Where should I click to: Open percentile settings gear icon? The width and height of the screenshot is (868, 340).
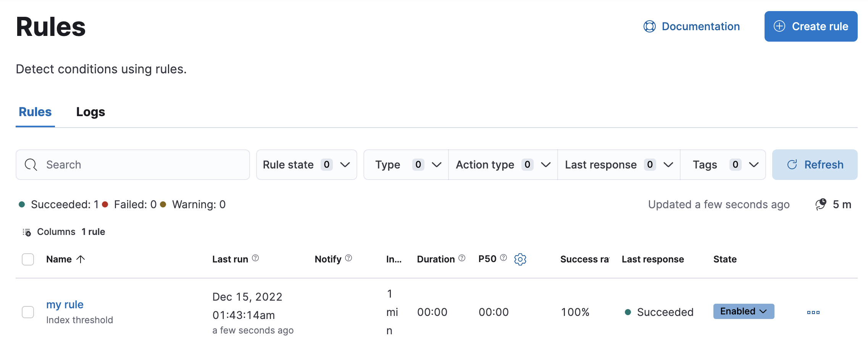click(520, 259)
